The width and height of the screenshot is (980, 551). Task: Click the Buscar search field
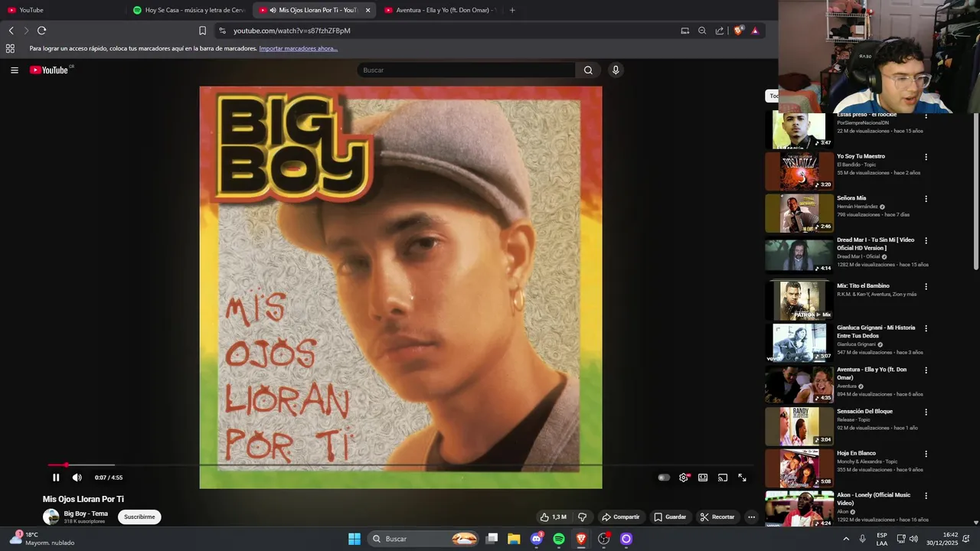click(x=466, y=70)
